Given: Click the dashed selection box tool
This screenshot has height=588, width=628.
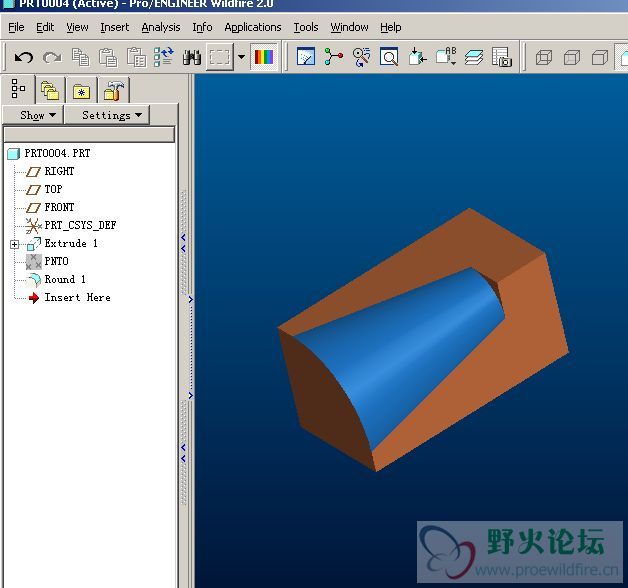Looking at the screenshot, I should (x=219, y=57).
